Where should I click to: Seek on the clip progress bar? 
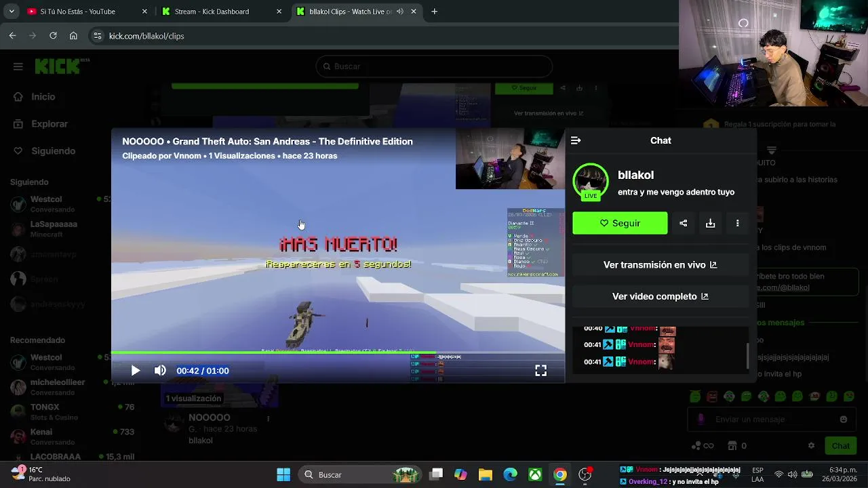click(x=338, y=352)
